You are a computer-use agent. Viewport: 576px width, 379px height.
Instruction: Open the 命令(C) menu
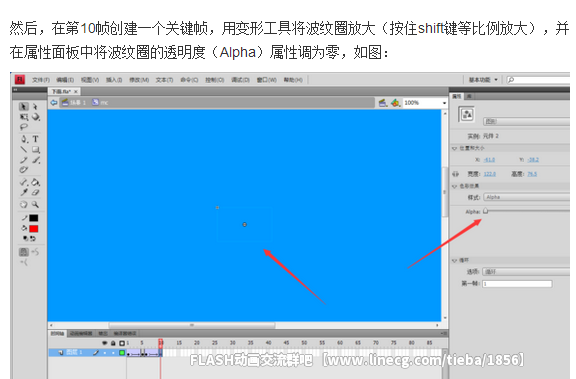189,80
